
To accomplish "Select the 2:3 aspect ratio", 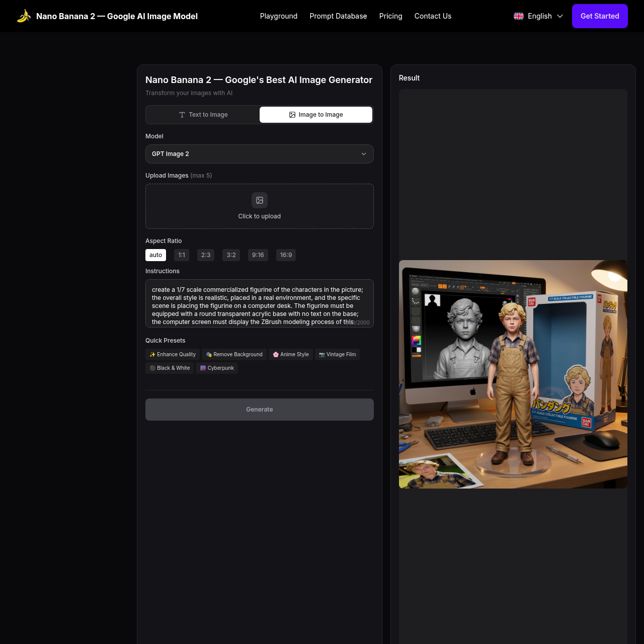I will 206,255.
